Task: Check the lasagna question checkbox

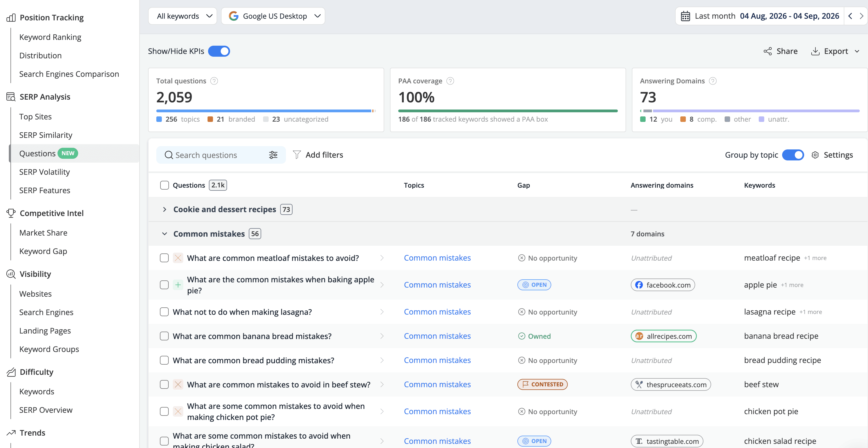Action: [164, 312]
